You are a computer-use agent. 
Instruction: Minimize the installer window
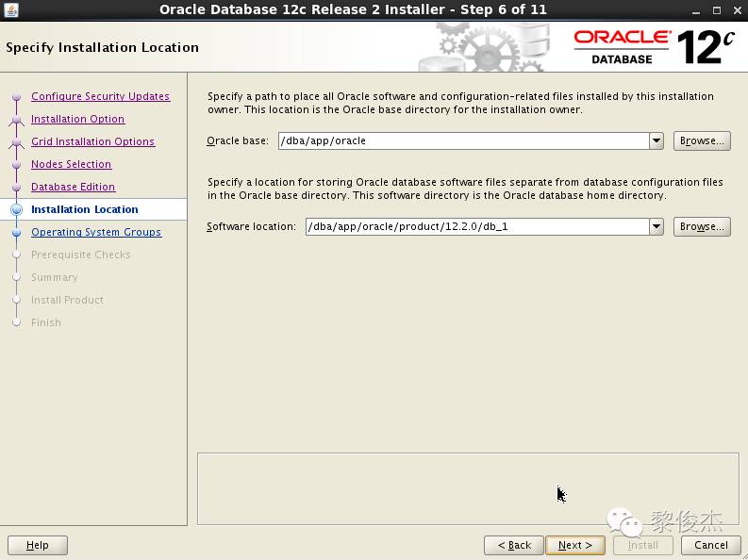[696, 10]
